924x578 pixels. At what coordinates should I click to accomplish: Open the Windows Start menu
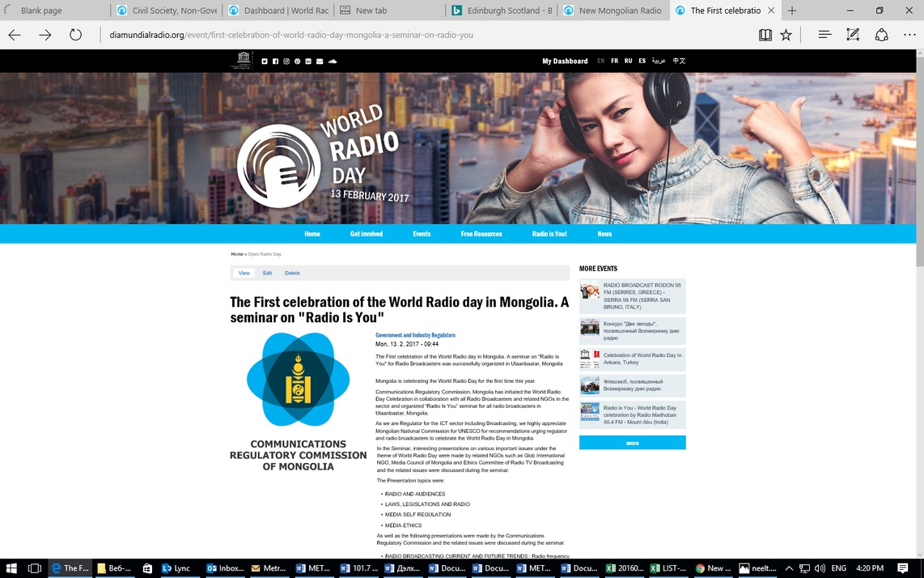[x=11, y=568]
